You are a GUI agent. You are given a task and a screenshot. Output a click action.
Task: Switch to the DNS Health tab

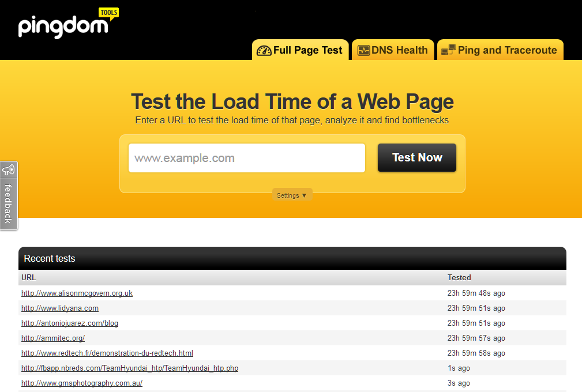point(393,50)
